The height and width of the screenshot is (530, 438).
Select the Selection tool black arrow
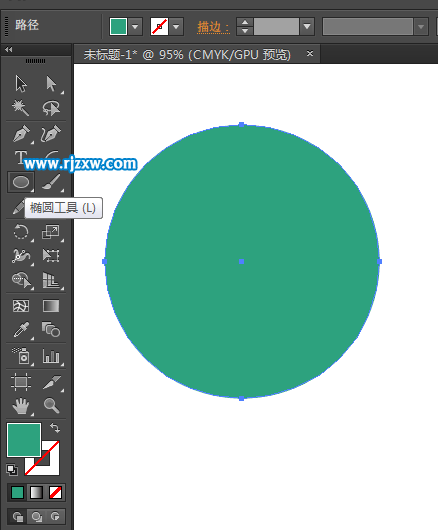(x=21, y=83)
